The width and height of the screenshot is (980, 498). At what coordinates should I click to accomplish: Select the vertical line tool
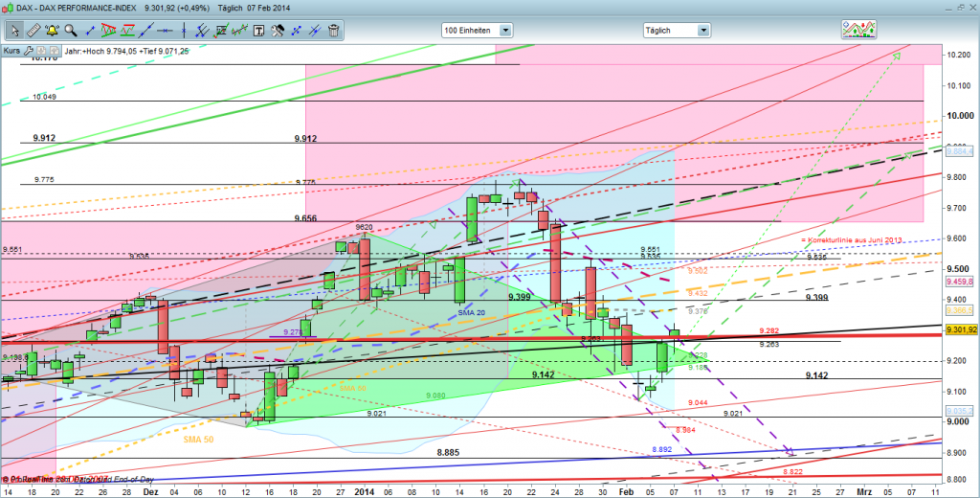click(x=183, y=30)
